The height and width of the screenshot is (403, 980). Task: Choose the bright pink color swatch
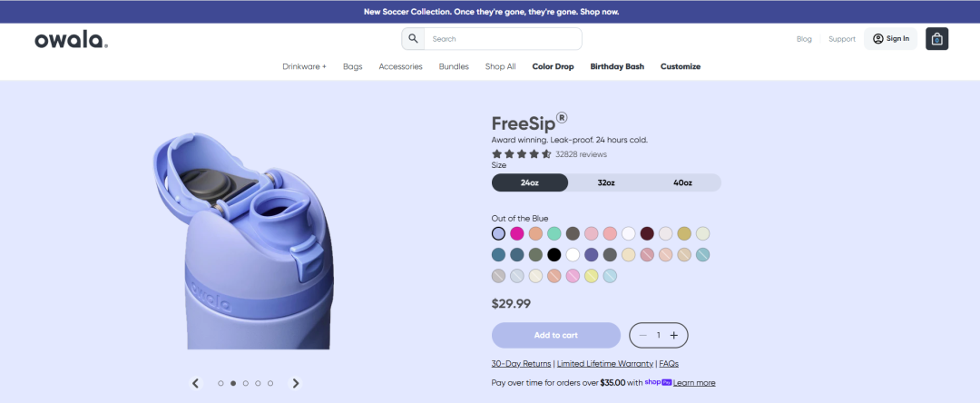(x=517, y=233)
